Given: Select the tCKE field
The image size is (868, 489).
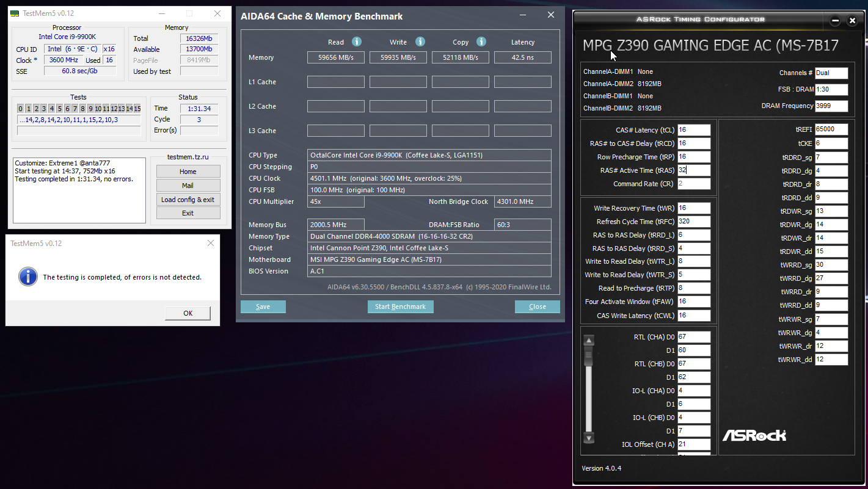Looking at the screenshot, I should pos(831,143).
